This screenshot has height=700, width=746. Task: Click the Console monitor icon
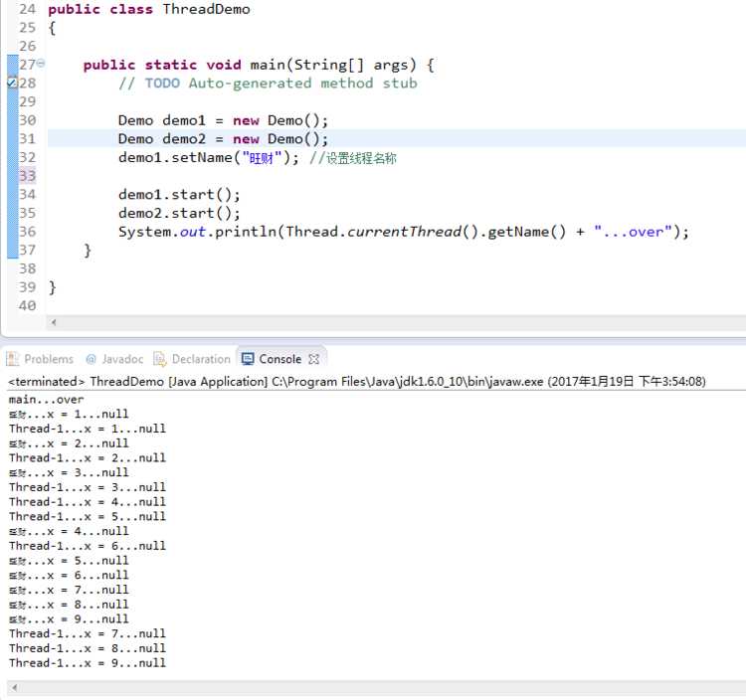click(248, 359)
